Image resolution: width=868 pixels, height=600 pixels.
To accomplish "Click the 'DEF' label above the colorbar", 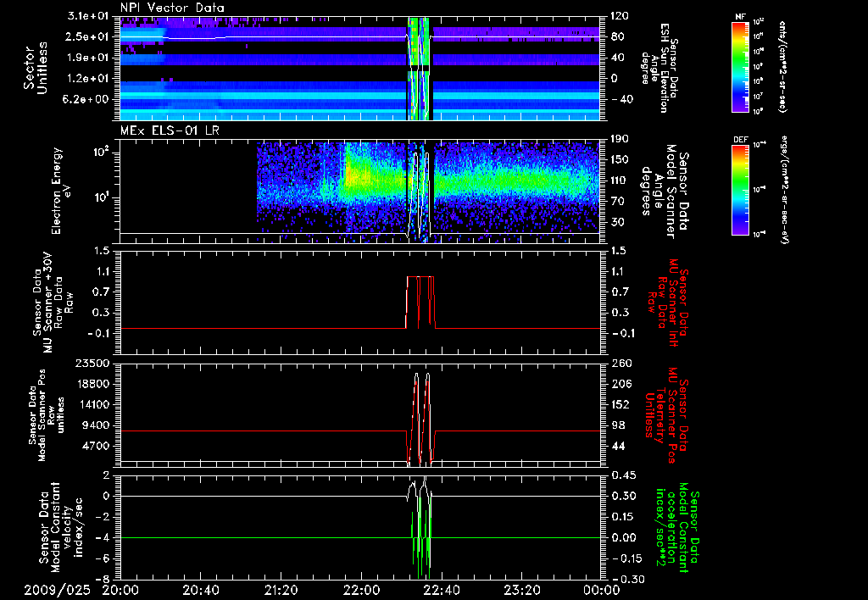I will (x=740, y=140).
